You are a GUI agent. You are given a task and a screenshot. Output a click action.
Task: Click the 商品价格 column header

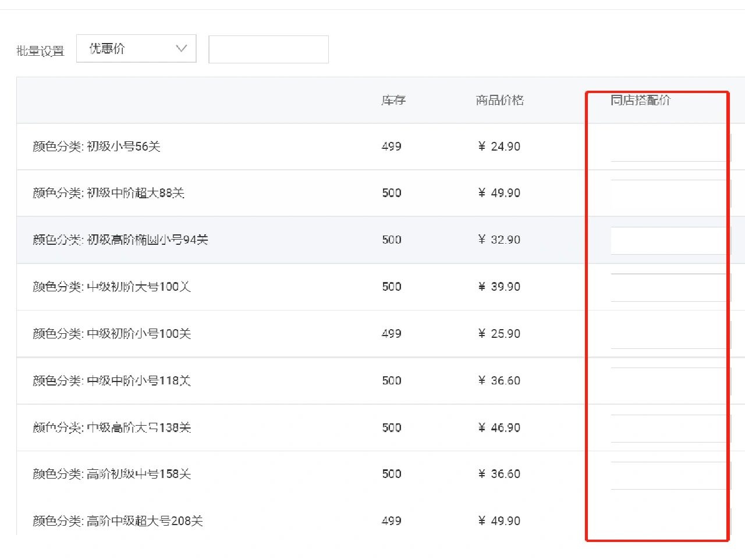(499, 100)
